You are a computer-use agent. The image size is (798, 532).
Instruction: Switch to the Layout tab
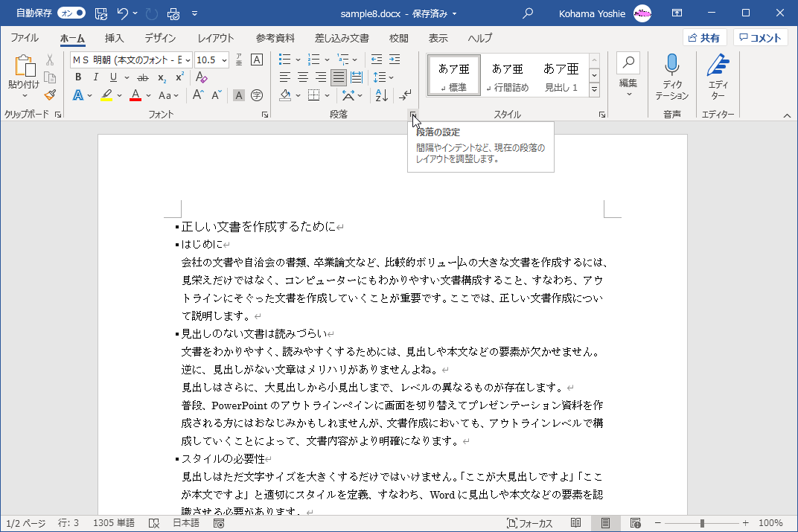pyautogui.click(x=216, y=38)
